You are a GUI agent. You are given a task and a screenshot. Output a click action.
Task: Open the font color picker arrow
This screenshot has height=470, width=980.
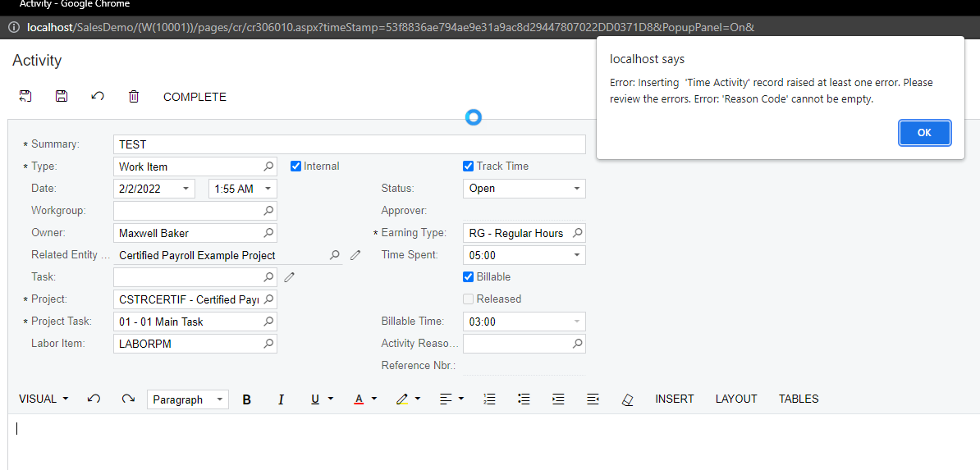click(373, 399)
